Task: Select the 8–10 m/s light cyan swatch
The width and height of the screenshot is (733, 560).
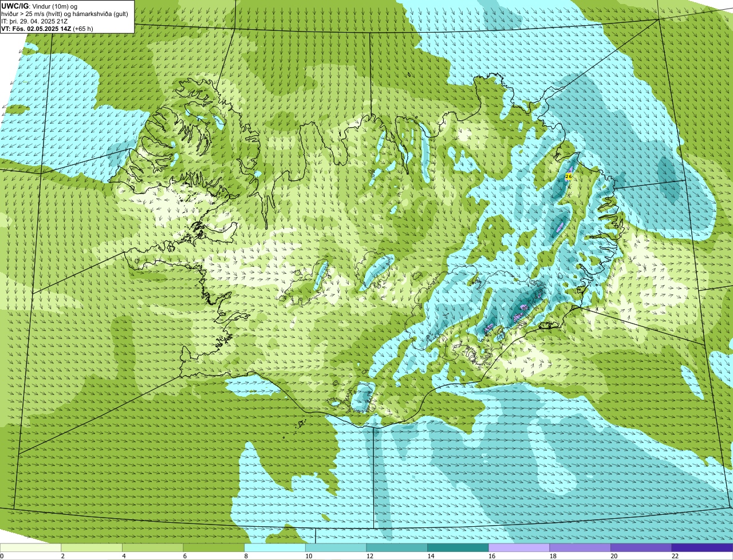Action: (x=275, y=547)
